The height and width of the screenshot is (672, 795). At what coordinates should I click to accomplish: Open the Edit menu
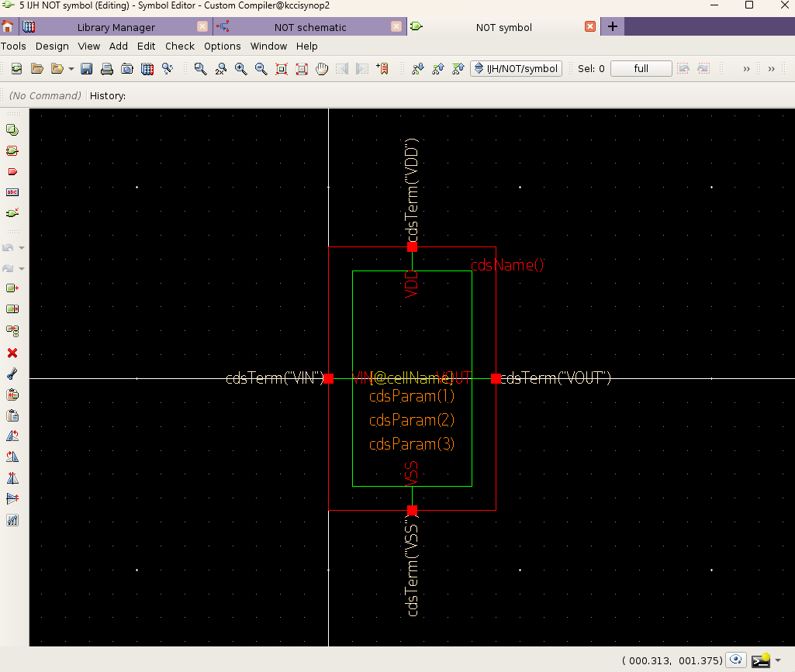coord(146,47)
